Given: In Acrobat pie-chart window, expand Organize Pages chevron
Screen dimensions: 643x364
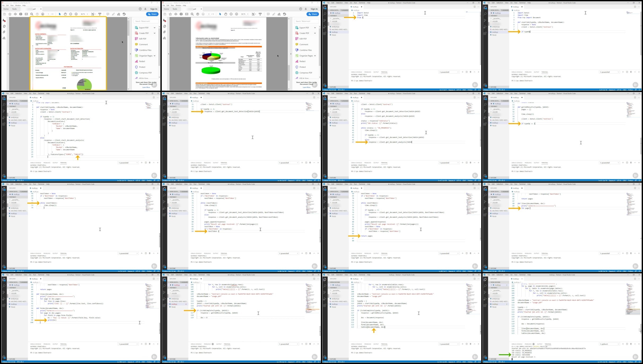Looking at the screenshot, I should 315,56.
